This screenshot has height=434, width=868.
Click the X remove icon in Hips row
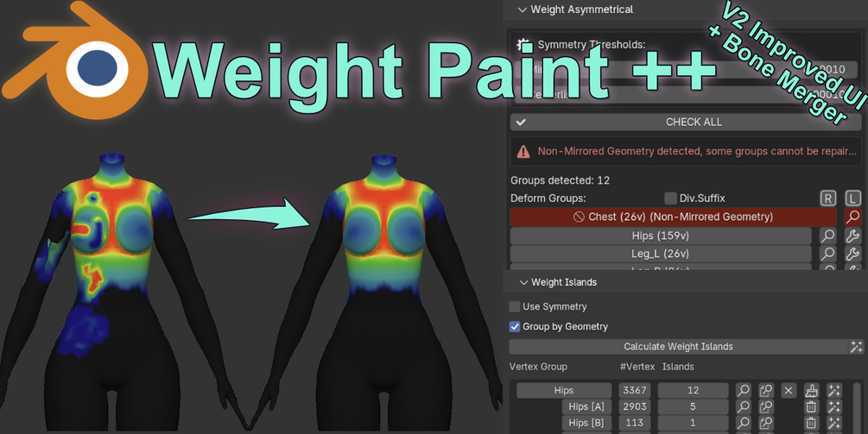tap(789, 391)
